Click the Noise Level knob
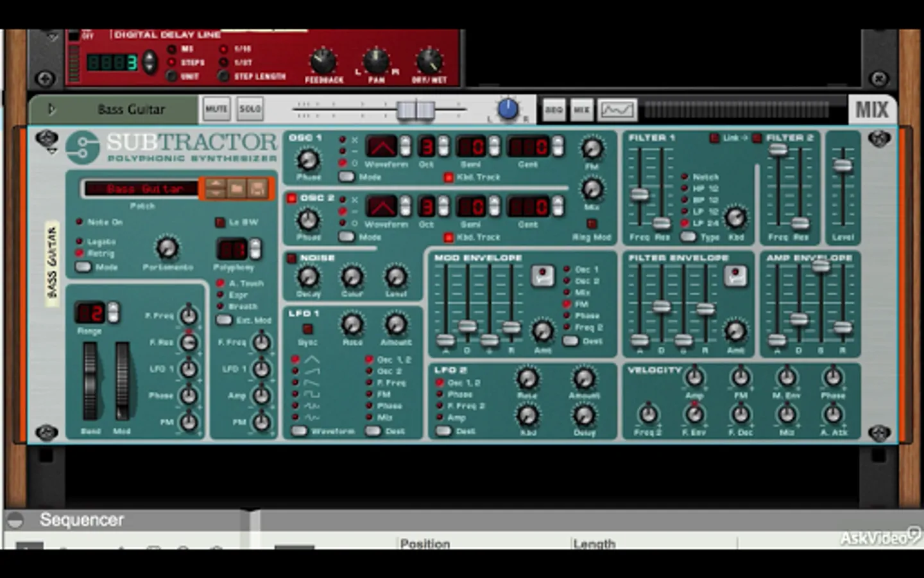Screen dimensions: 924x578 (x=396, y=277)
